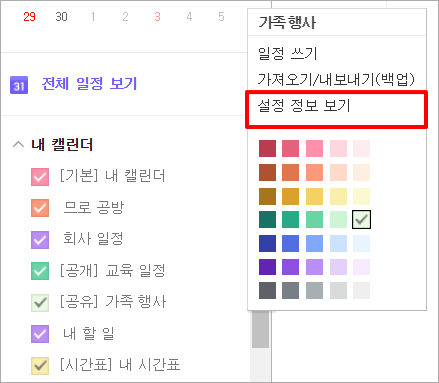This screenshot has height=383, width=439.
Task: Pick the palest gray swatch
Action: tap(361, 290)
